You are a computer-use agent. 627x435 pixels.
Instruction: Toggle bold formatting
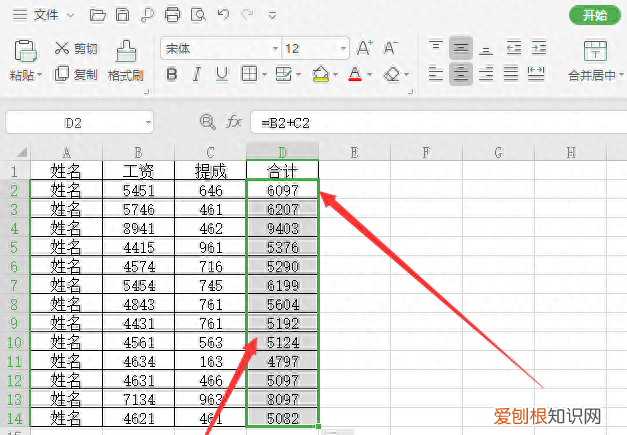(172, 74)
